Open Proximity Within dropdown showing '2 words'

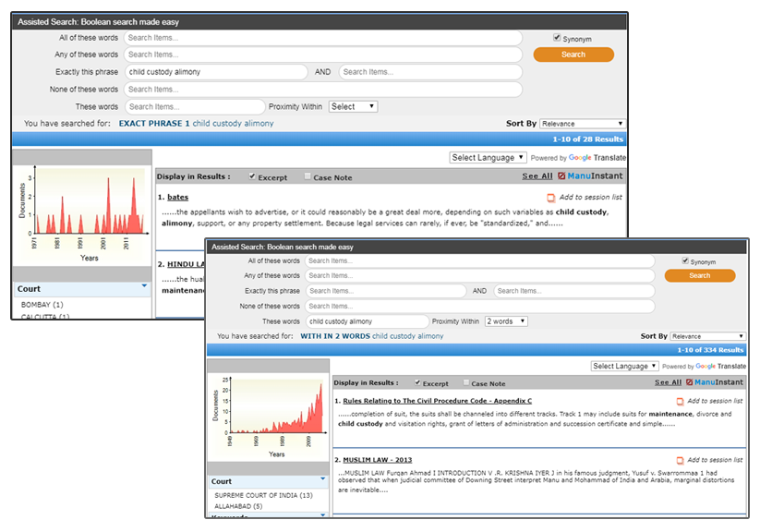coord(506,321)
